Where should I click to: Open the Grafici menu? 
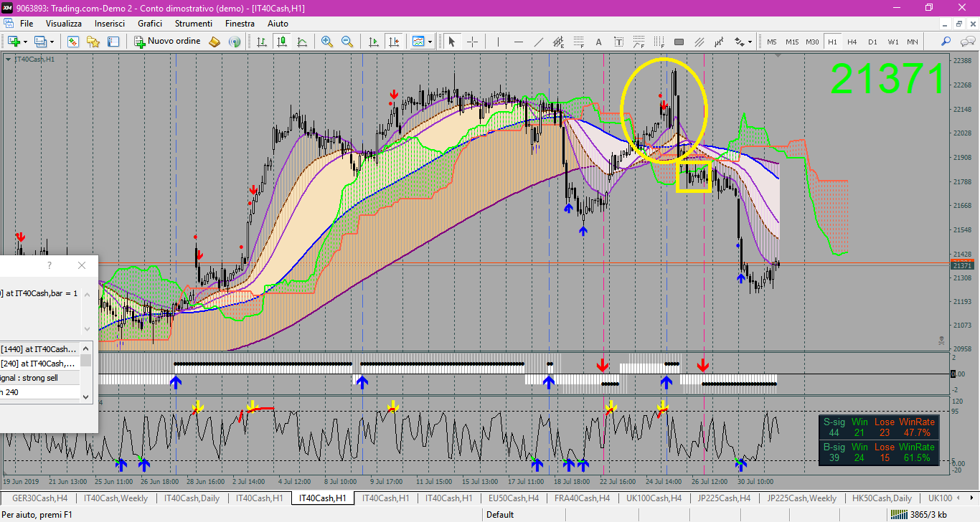click(x=150, y=24)
